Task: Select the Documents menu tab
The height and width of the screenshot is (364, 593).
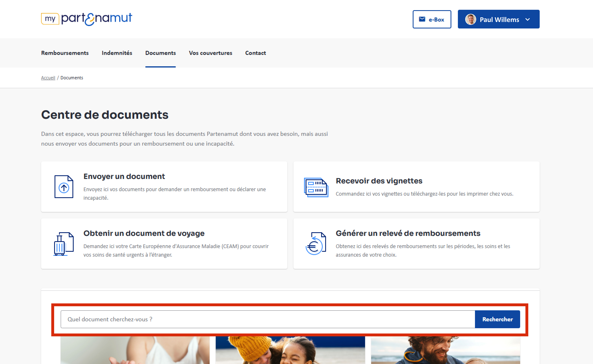Action: click(x=160, y=53)
